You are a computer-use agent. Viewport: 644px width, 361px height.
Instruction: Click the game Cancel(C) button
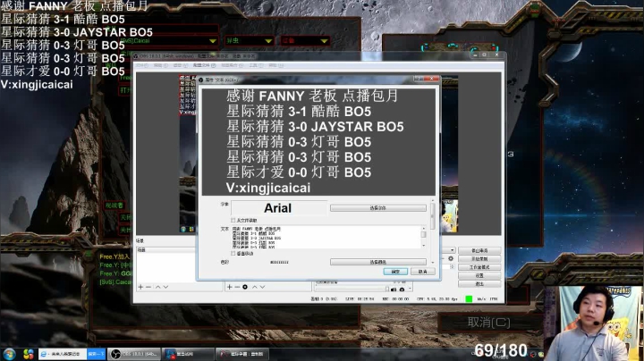tap(488, 323)
